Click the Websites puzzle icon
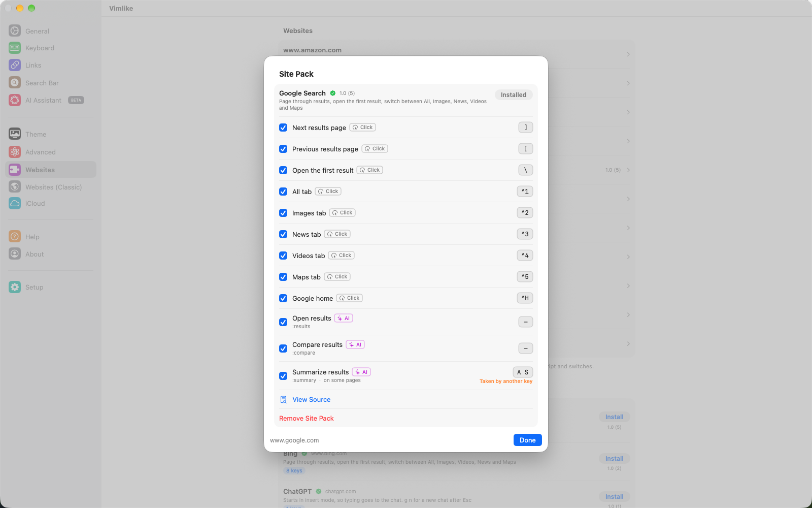Screen dimensions: 812x508 (x=15, y=170)
